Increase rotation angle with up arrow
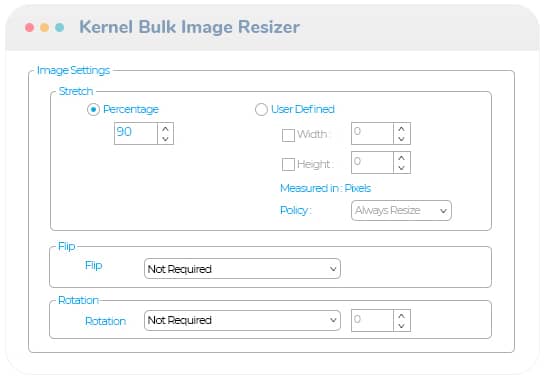This screenshot has width=545, height=380. 402,316
